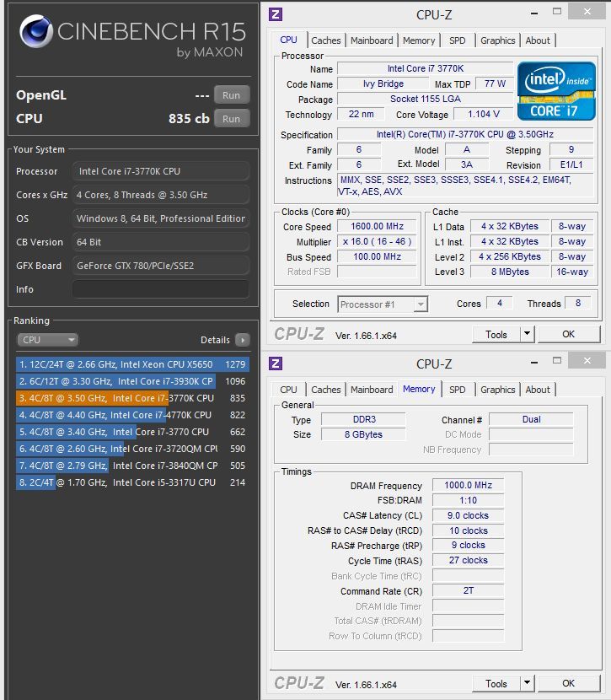
Task: Select ranking row Intel Core i5-3317U CPU
Action: pos(132,482)
